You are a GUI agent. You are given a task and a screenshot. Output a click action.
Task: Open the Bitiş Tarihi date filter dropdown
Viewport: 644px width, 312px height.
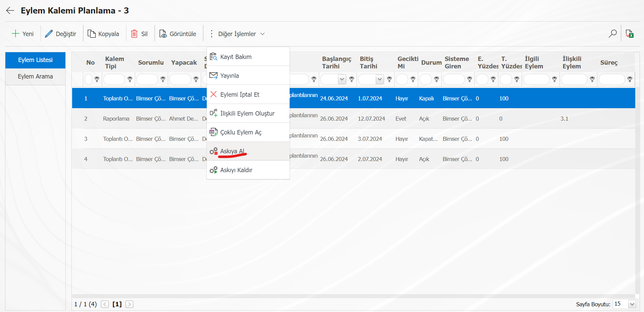380,80
